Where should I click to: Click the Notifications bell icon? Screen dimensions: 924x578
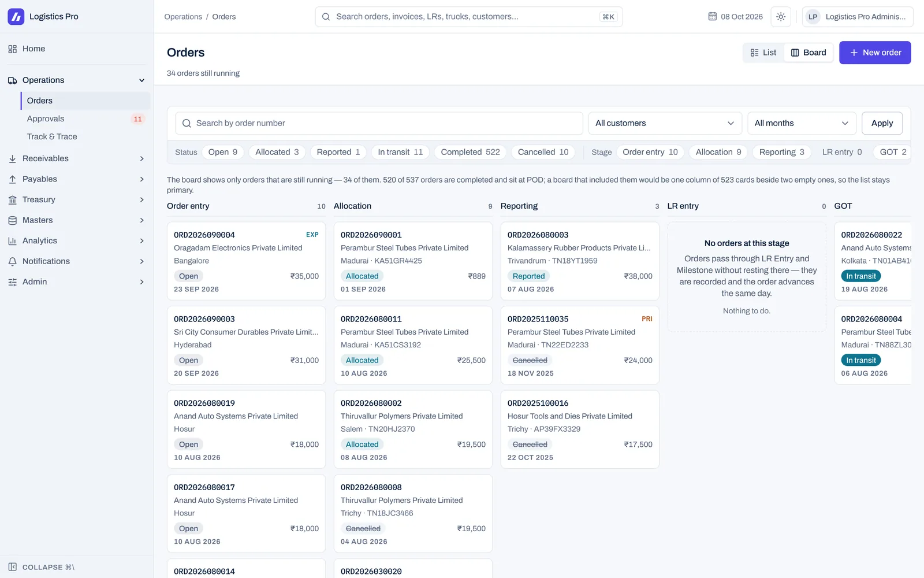(12, 261)
